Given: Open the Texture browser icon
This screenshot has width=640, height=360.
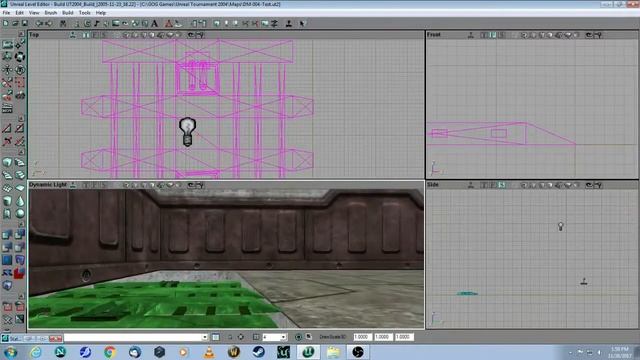Looking at the screenshot, I should [x=116, y=24].
